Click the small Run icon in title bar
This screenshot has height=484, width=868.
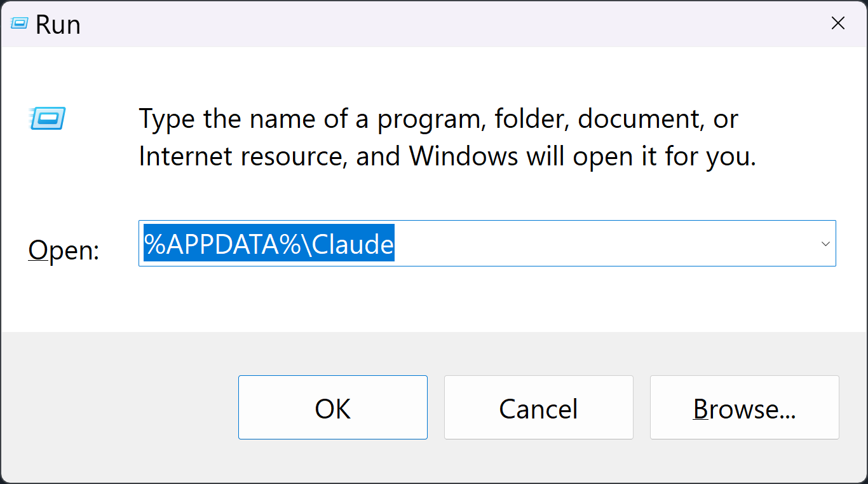(19, 24)
